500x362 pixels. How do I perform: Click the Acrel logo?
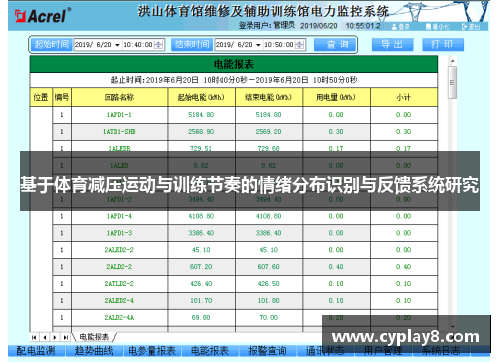pos(43,16)
